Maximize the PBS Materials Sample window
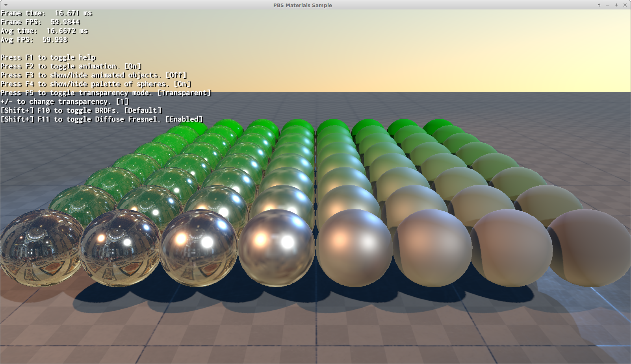Viewport: 631px width, 364px height. [x=616, y=5]
